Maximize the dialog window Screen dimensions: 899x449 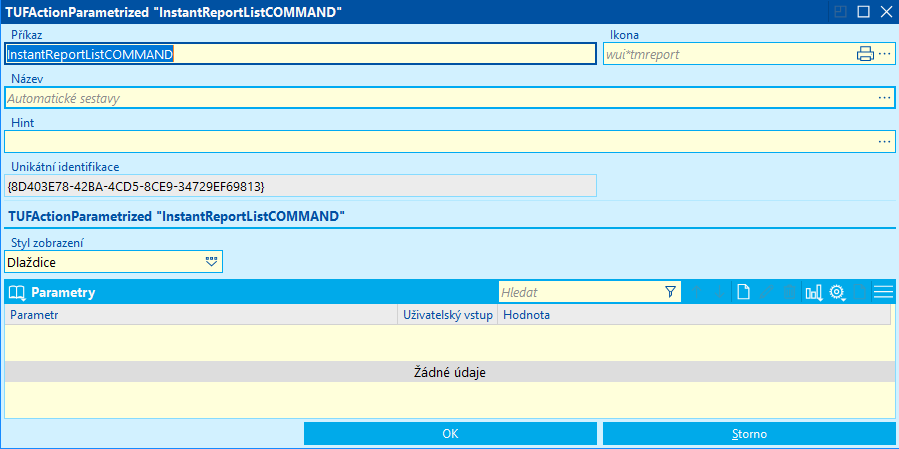click(x=863, y=11)
